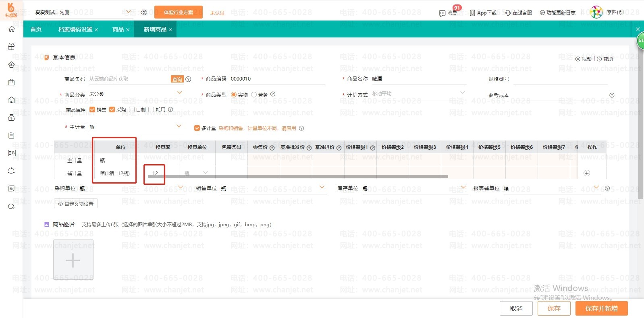The width and height of the screenshot is (644, 318).
Task: Click the help icon beside 劳务
Action: (x=273, y=94)
